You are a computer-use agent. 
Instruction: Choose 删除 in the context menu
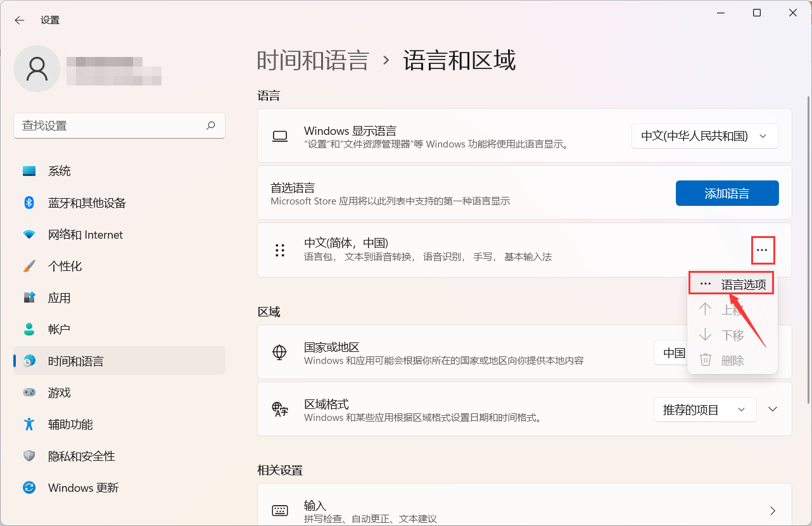[732, 360]
